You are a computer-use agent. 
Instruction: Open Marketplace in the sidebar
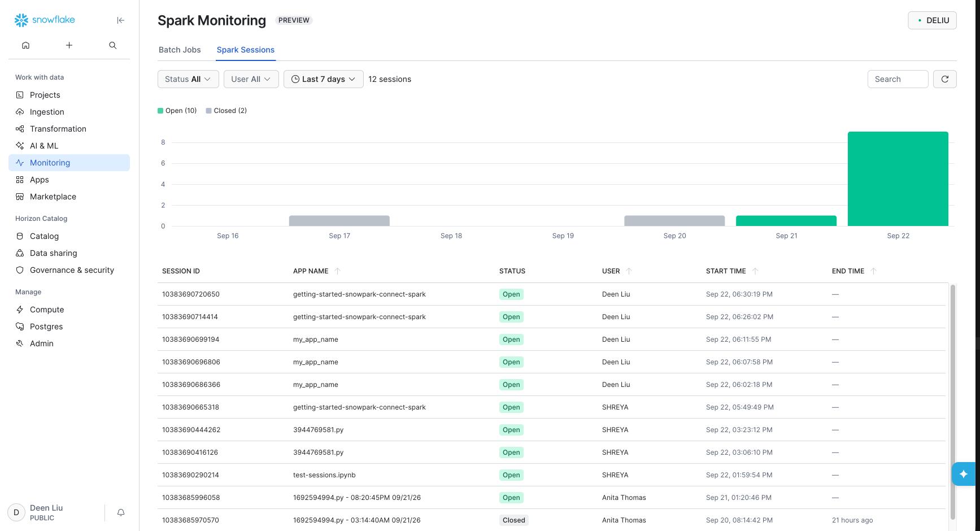click(69, 197)
